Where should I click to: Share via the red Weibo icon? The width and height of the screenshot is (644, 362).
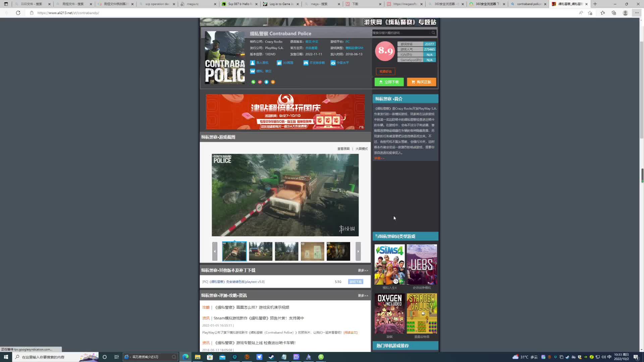click(x=260, y=82)
